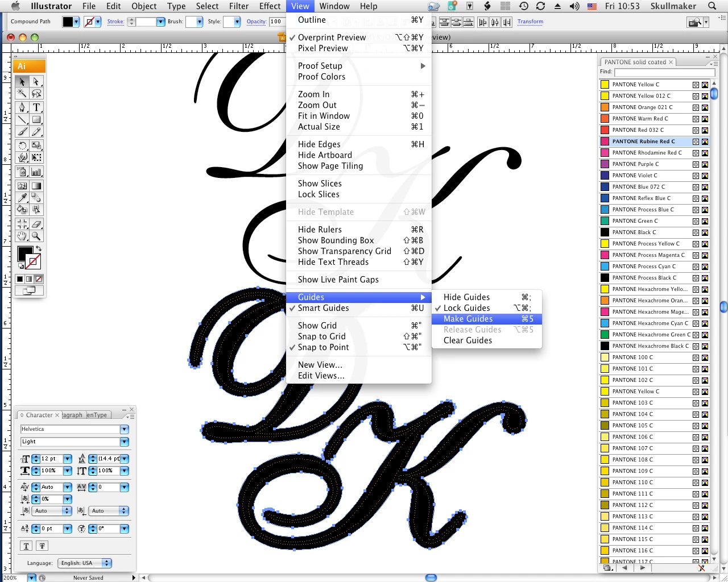
Task: Set paint mode to Gradient
Action: click(29, 279)
